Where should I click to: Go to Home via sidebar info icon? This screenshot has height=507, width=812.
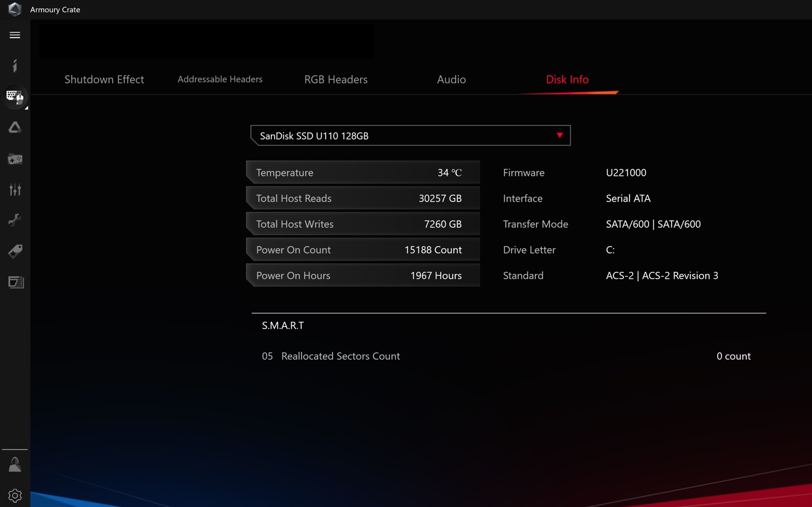15,66
